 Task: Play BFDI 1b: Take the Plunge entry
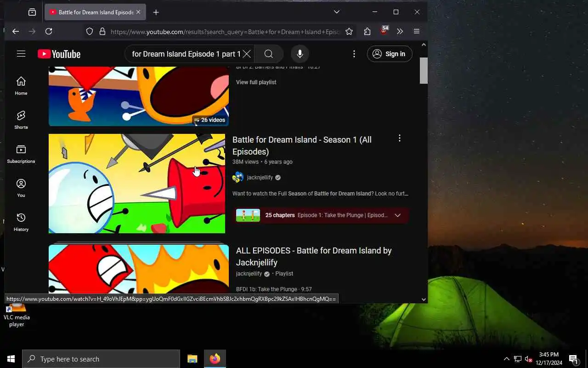click(274, 289)
